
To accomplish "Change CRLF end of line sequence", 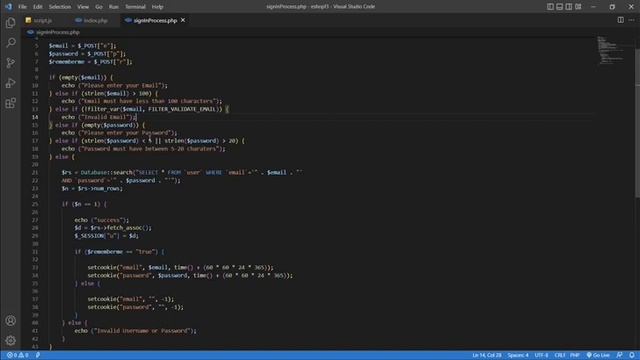I will pyautogui.click(x=560, y=355).
